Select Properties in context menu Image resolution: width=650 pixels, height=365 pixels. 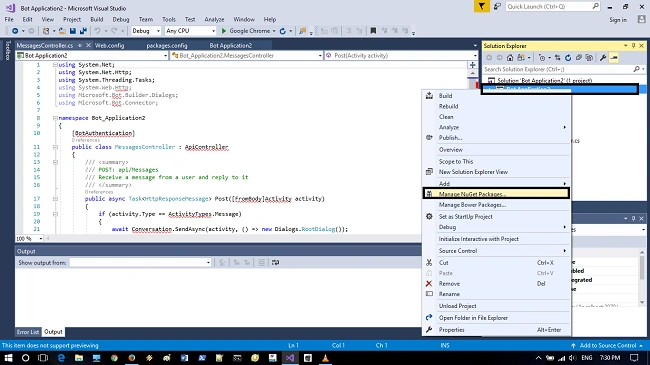coord(496,330)
